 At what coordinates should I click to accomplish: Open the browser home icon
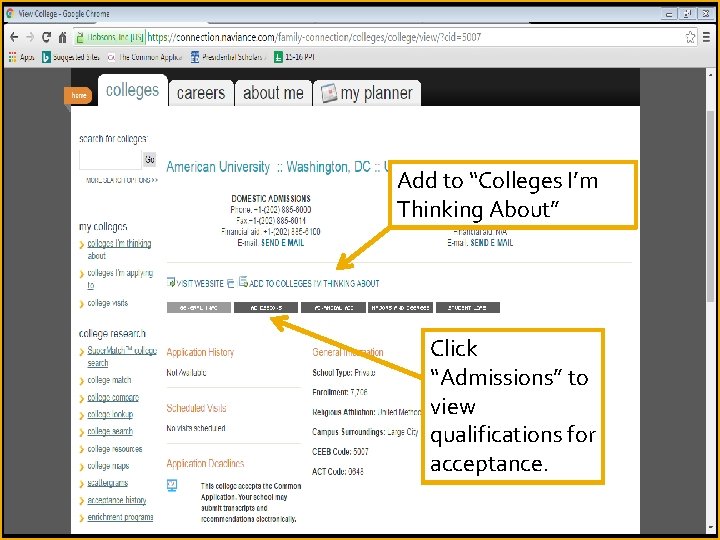(x=62, y=37)
